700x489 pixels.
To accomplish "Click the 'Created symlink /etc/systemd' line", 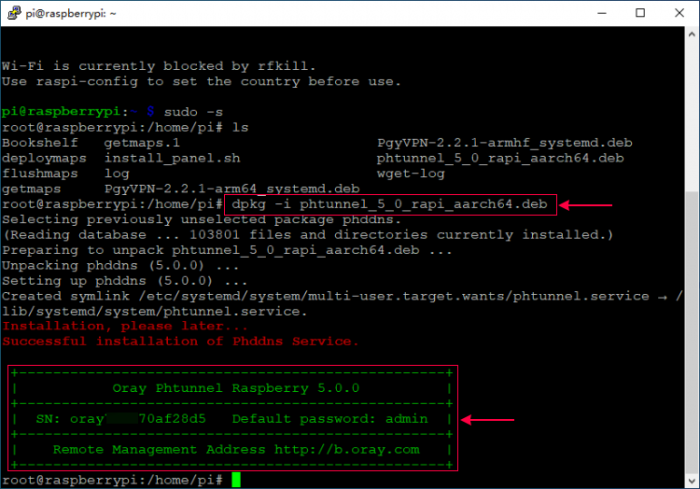I will [342, 296].
